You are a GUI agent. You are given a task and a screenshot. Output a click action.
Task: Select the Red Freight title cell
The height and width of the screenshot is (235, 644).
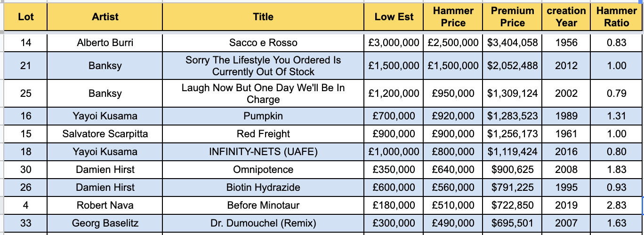pyautogui.click(x=263, y=134)
